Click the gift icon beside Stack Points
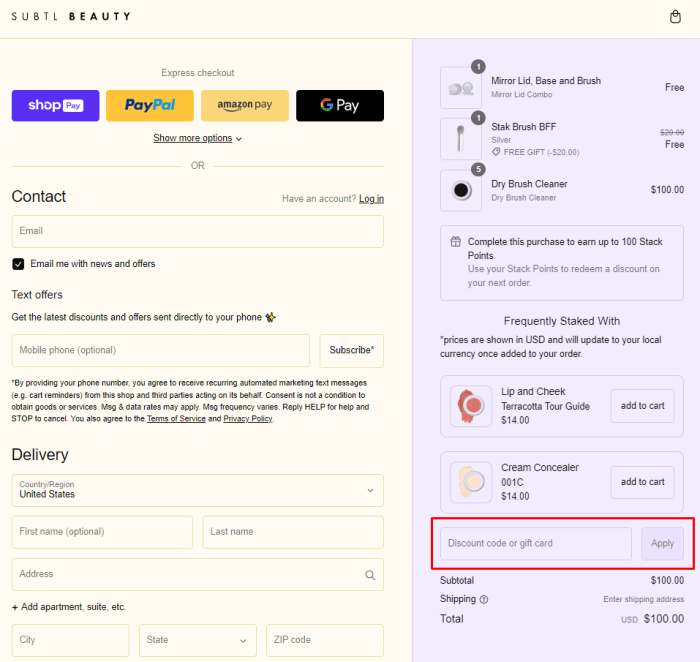 tap(455, 242)
